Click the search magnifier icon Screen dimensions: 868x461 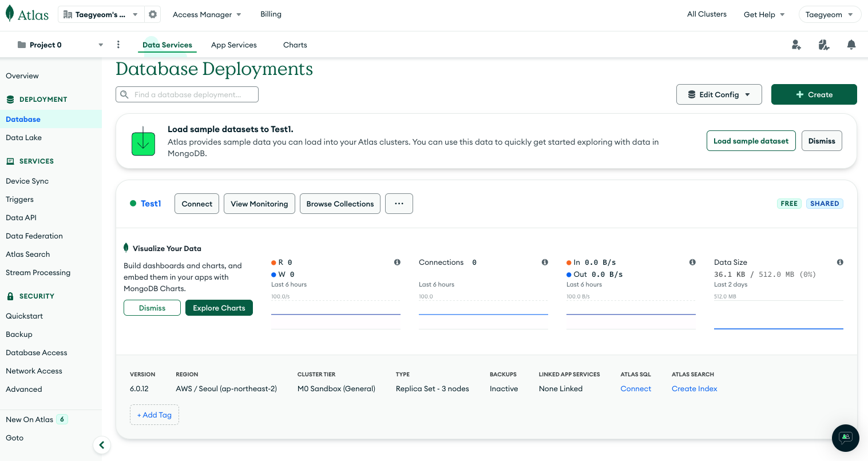[x=124, y=94]
